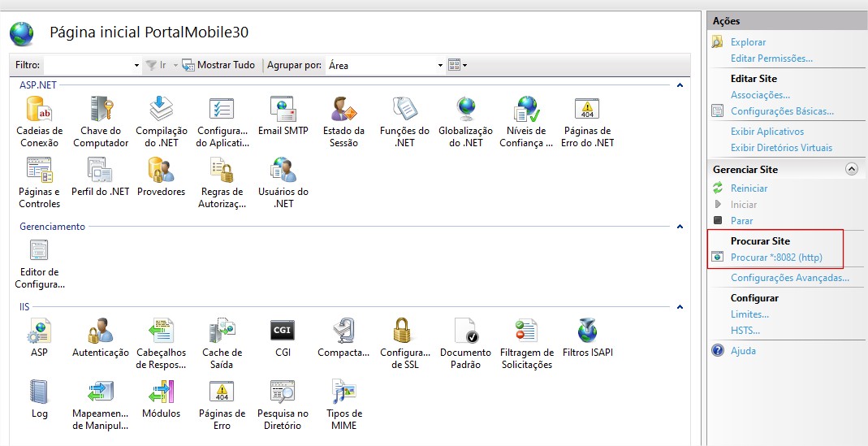This screenshot has width=868, height=446.
Task: Open the Log feature icon
Action: click(x=39, y=399)
